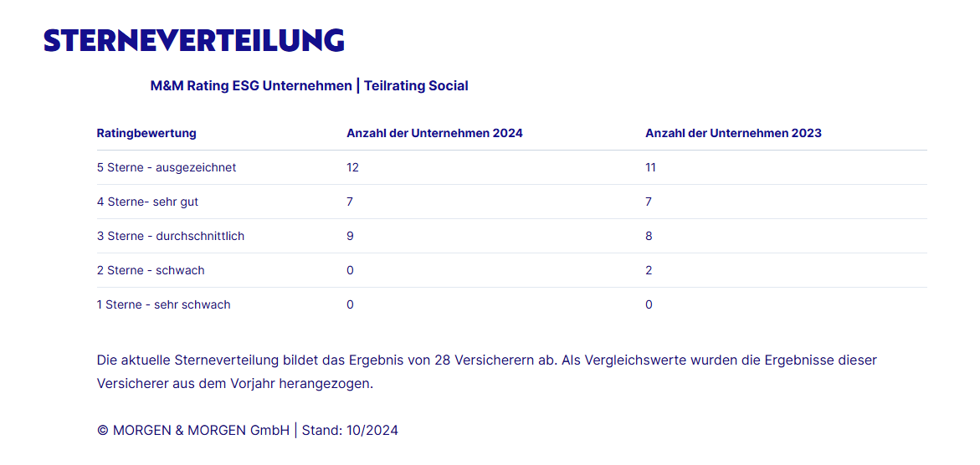Click the 4 Sterne- sehr gut row label
Viewport: 980px width, 465px height.
pos(147,202)
